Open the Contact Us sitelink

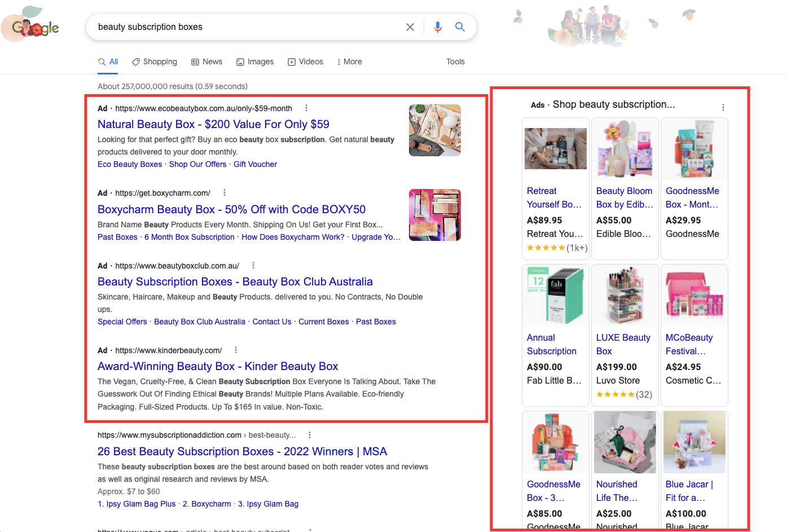[x=272, y=322]
